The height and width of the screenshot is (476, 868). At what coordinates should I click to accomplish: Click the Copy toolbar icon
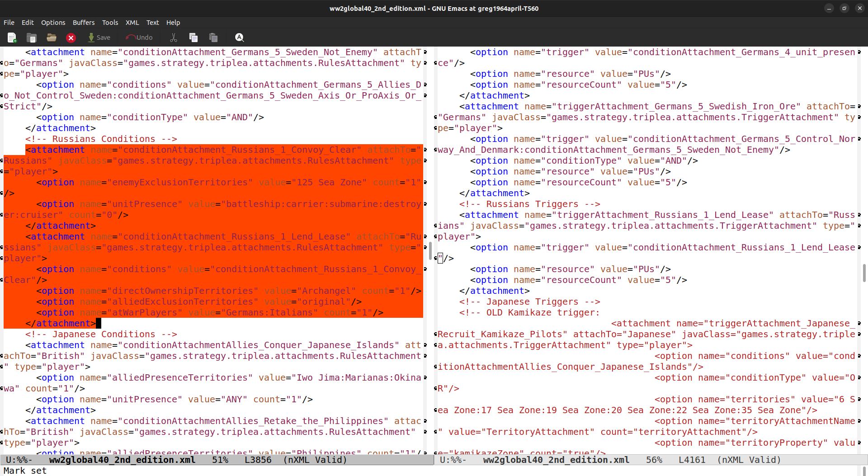tap(193, 38)
